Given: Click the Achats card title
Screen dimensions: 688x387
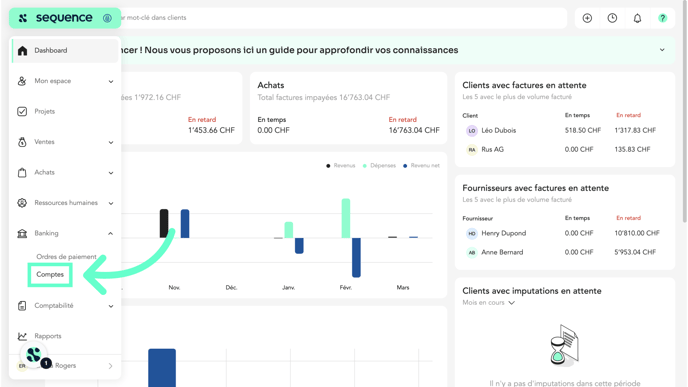Looking at the screenshot, I should coord(271,85).
